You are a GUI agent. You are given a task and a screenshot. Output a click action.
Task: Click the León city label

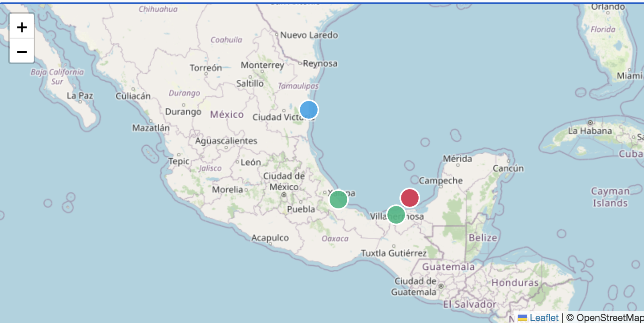[x=251, y=162]
